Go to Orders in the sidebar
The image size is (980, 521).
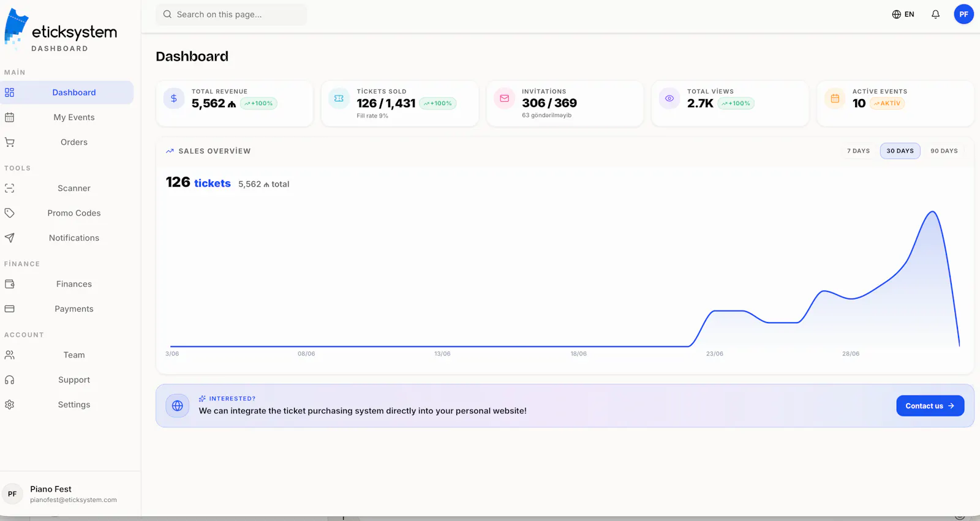67,142
